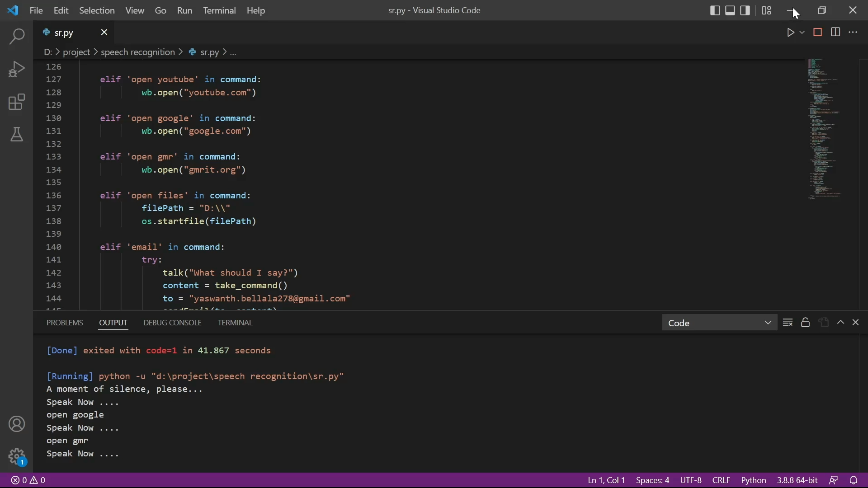Expand run options dropdown arrow
The height and width of the screenshot is (488, 868).
click(x=802, y=33)
